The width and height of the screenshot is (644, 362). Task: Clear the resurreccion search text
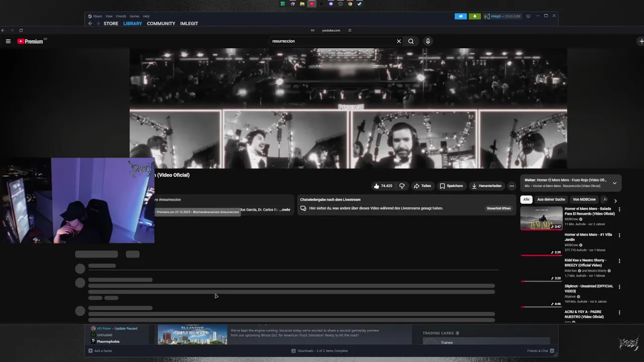[x=399, y=41]
